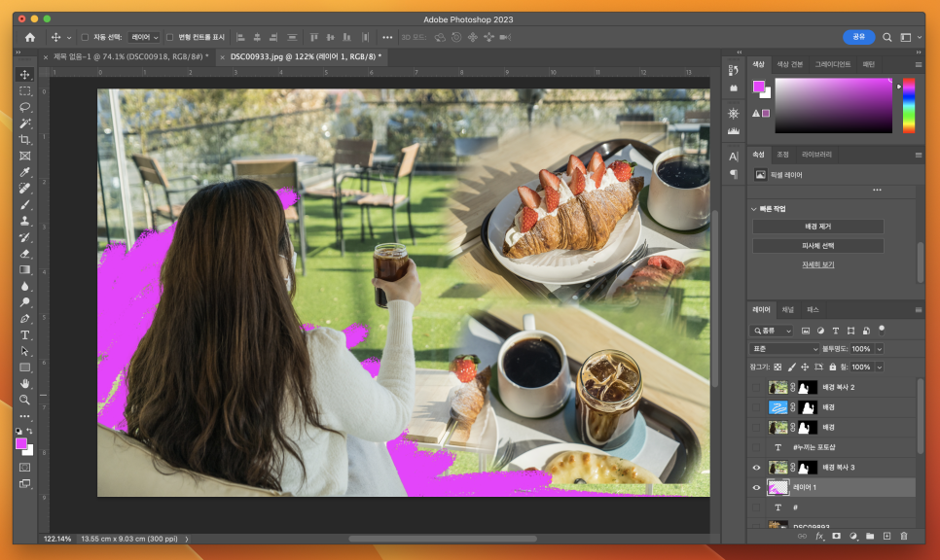Toggle lock transparent pixels
This screenshot has height=560, width=940.
point(777,367)
